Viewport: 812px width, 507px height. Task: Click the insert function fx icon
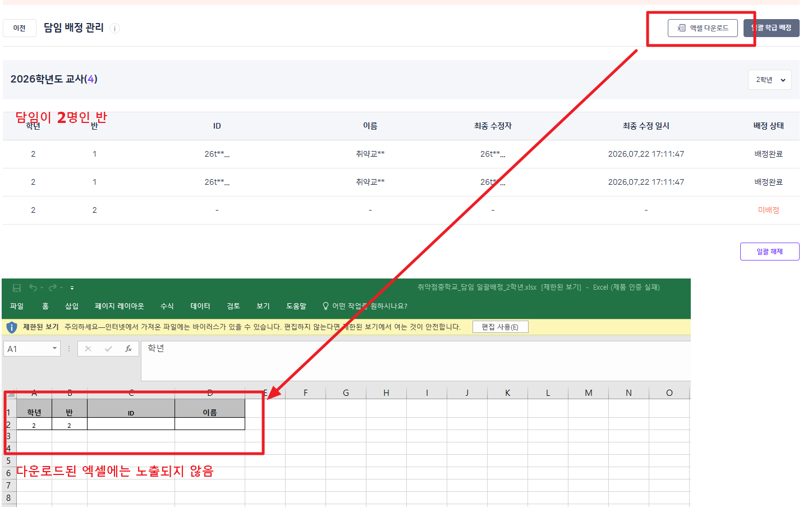pos(129,349)
